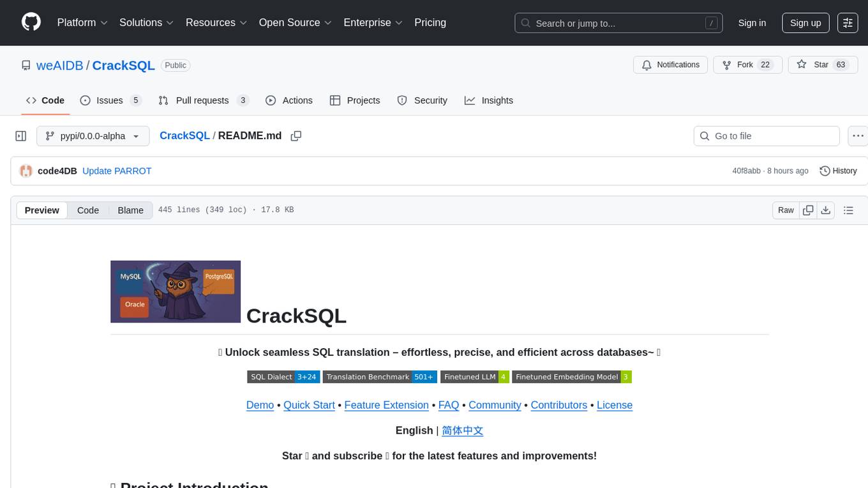Open the Pull requests tab
The image size is (868, 488).
pos(203,100)
